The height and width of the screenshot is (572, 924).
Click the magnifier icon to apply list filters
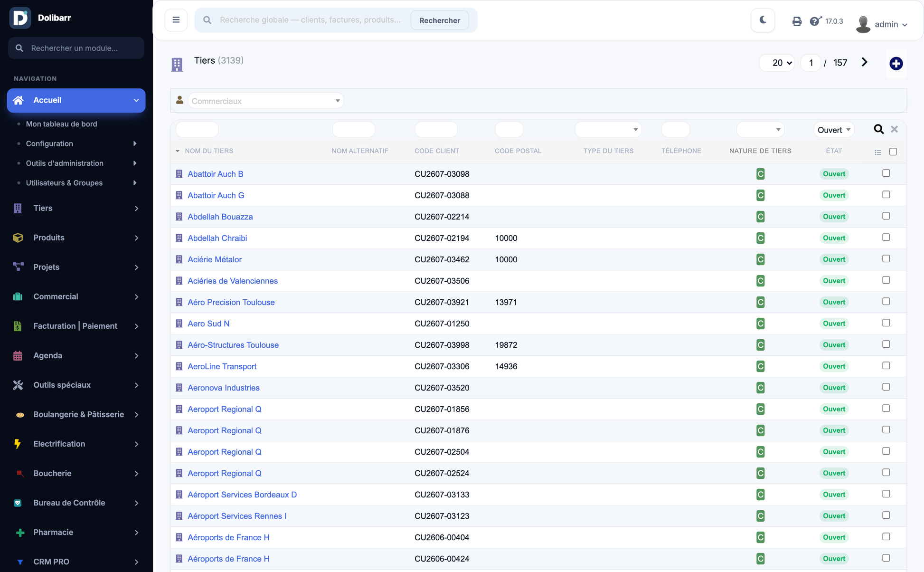click(879, 129)
